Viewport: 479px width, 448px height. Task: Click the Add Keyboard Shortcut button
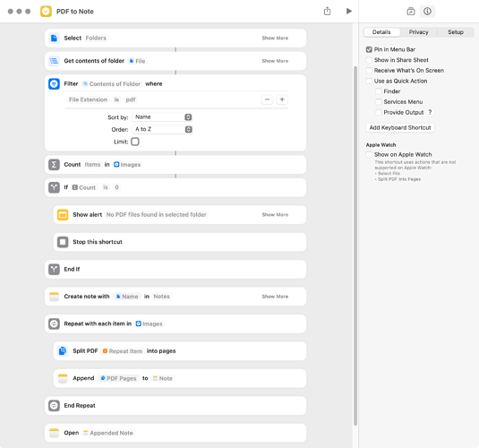pyautogui.click(x=400, y=127)
